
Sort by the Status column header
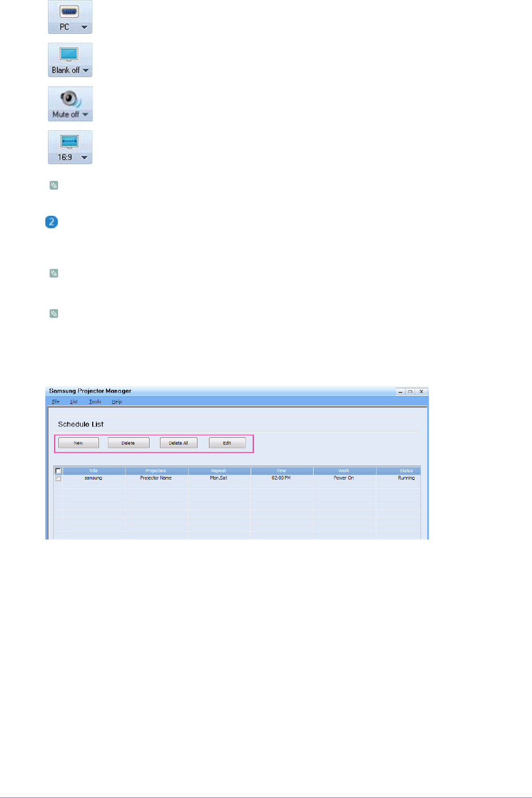[398, 471]
